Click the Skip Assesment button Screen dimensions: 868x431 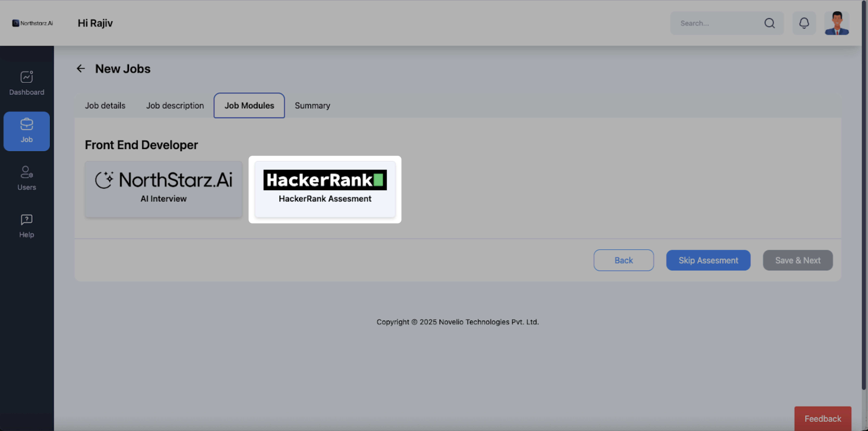708,260
